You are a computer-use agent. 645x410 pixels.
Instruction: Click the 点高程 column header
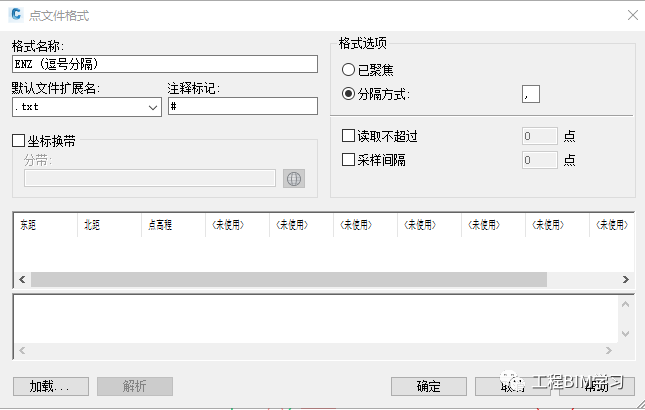pyautogui.click(x=173, y=225)
